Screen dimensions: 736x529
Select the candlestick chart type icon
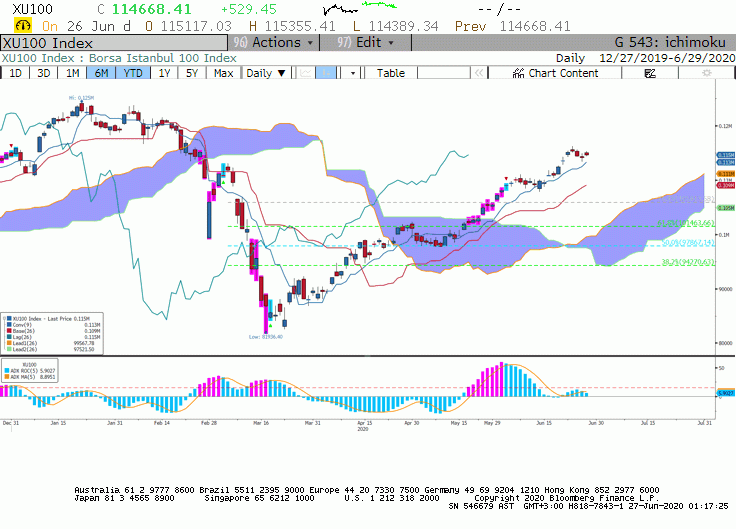pos(325,73)
